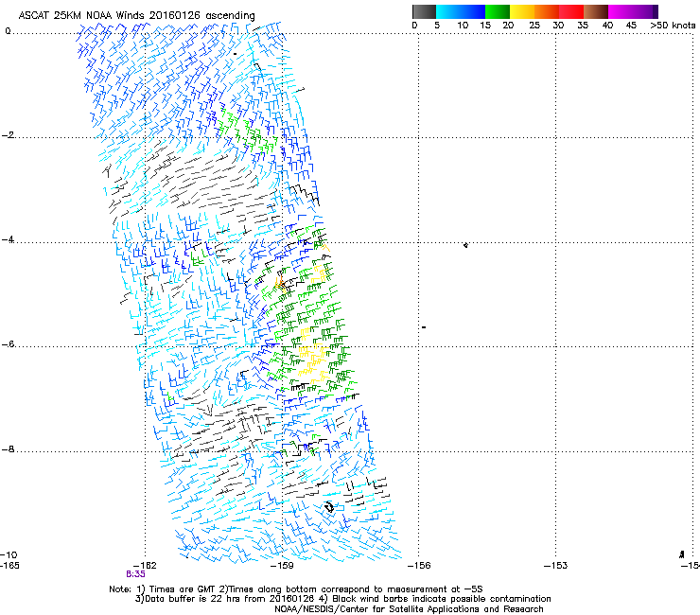Click the title 'ASCAT 25KM NOAA Winds 20160126 ascending'
700x615 pixels.
[x=136, y=15]
